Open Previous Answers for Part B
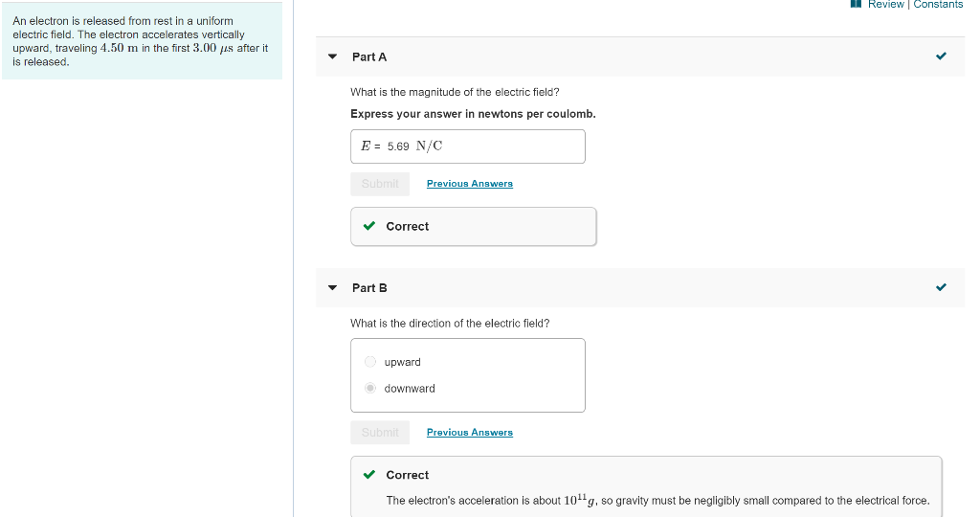The height and width of the screenshot is (517, 980). point(469,433)
